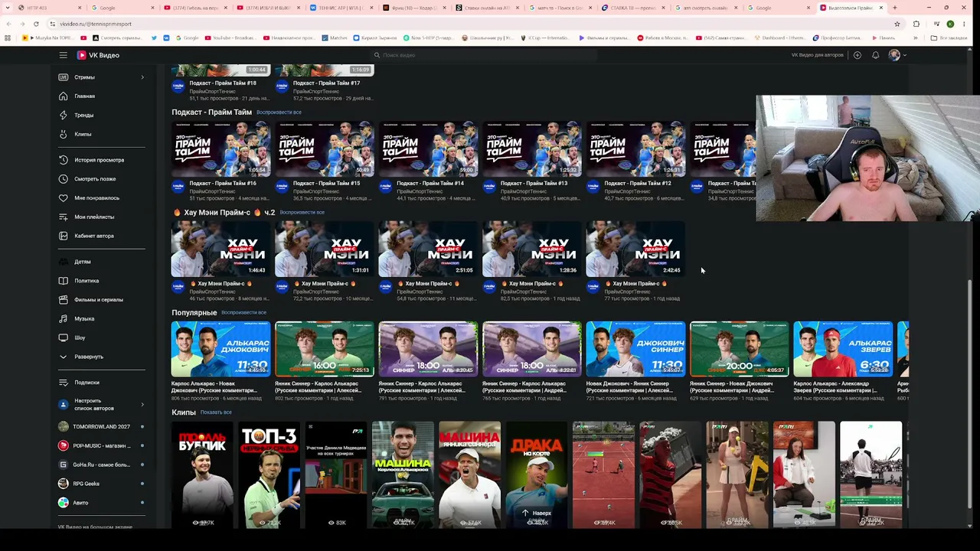This screenshot has height=551, width=980.
Task: Play Алькарас Джокович 11:30 video thumbnail
Action: (221, 349)
